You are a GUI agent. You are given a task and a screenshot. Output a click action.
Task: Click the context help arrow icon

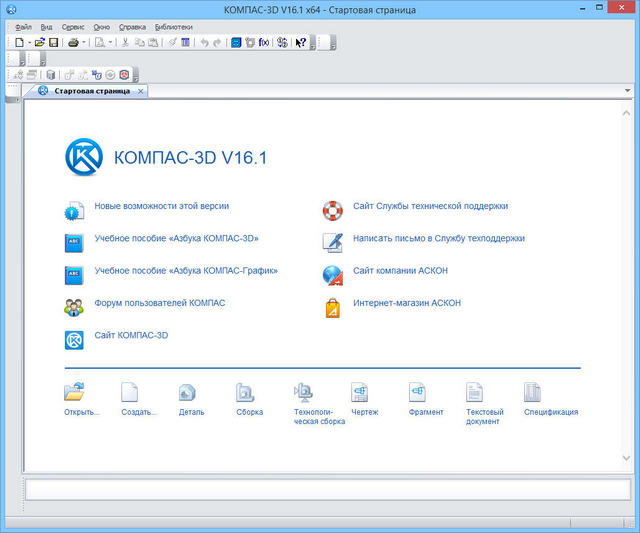point(300,43)
